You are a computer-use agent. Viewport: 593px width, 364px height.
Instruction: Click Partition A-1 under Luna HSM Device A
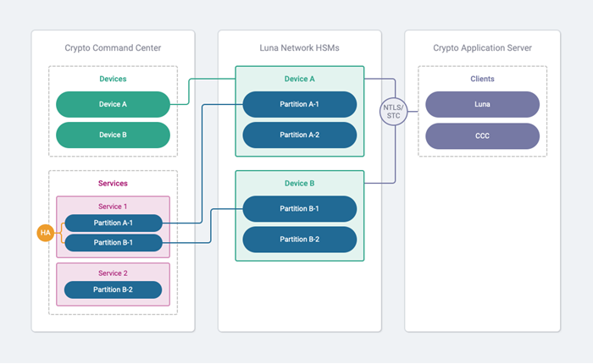coord(299,105)
